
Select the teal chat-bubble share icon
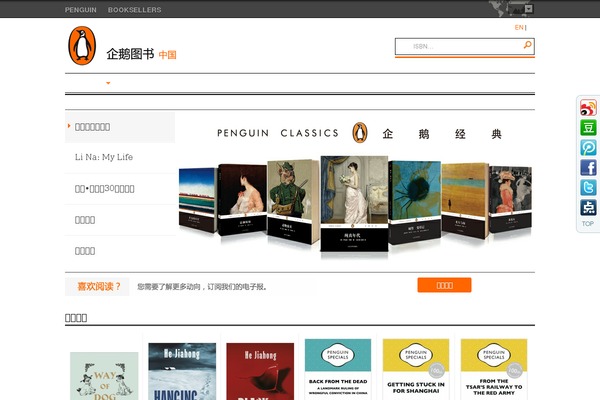588,147
